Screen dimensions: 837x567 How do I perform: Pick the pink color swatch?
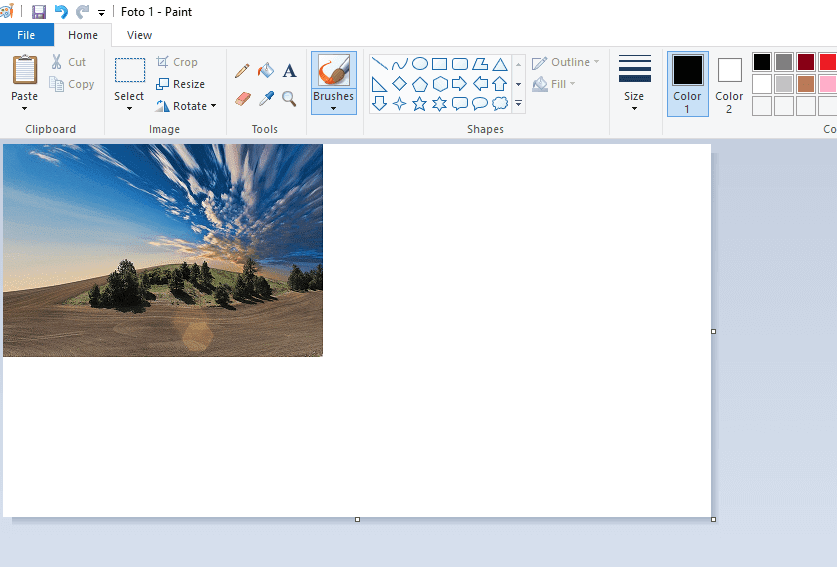pyautogui.click(x=827, y=84)
